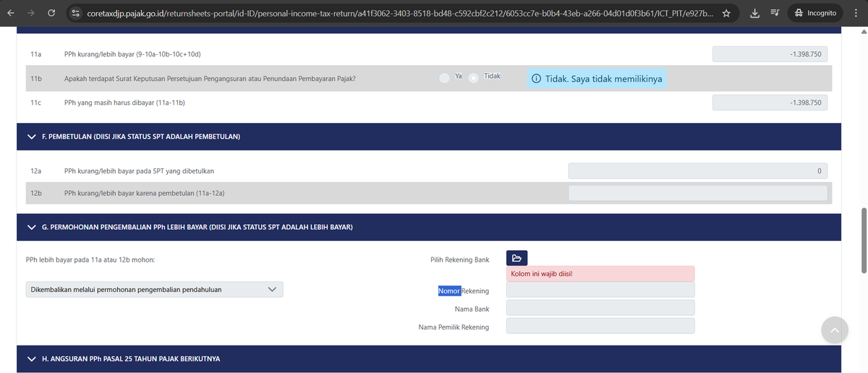868x373 pixels.
Task: Collapse section H. Angsuran PPh Pasal 25
Action: (x=31, y=359)
